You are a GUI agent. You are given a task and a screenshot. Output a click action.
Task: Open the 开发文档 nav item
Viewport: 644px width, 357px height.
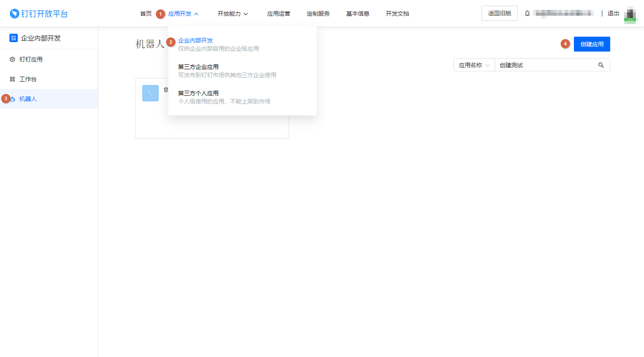[x=397, y=14]
